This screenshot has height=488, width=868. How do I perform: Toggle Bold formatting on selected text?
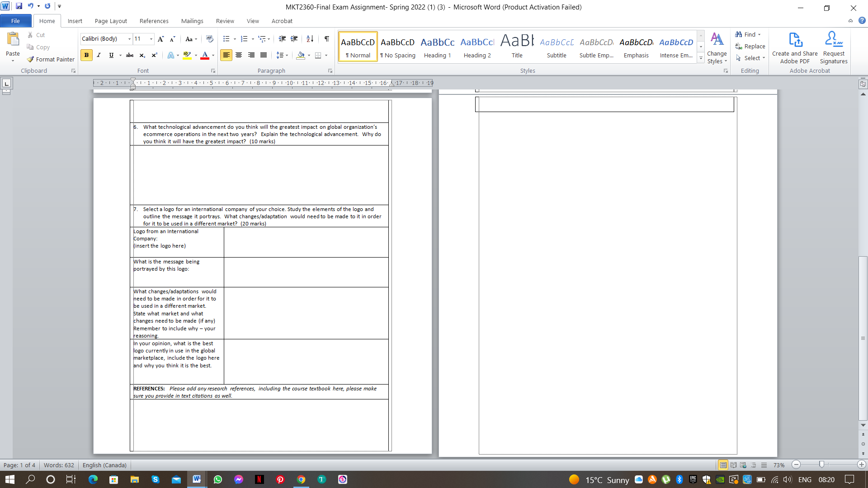tap(86, 55)
